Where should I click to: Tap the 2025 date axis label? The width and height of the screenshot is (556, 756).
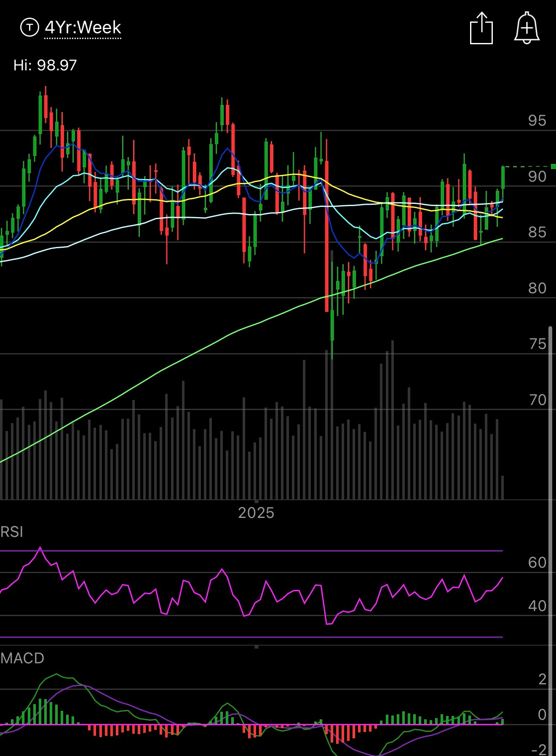click(x=256, y=513)
